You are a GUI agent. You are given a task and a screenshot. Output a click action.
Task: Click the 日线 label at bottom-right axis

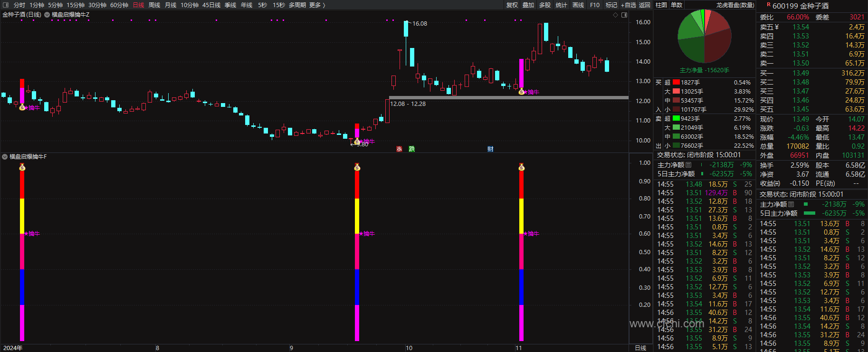[x=640, y=348]
